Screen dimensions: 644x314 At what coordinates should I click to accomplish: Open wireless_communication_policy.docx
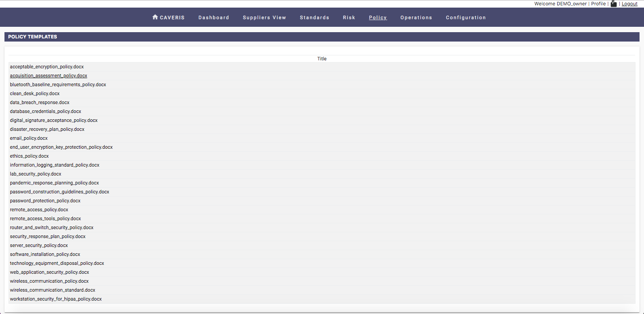point(49,281)
